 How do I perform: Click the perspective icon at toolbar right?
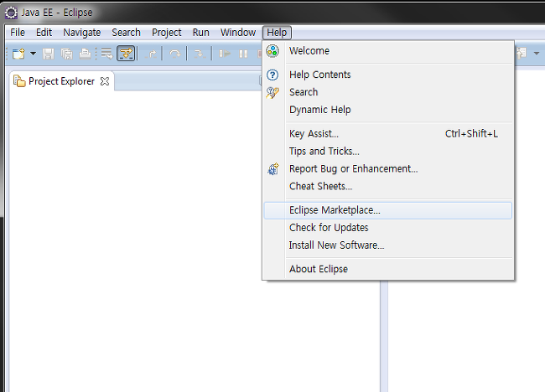521,53
